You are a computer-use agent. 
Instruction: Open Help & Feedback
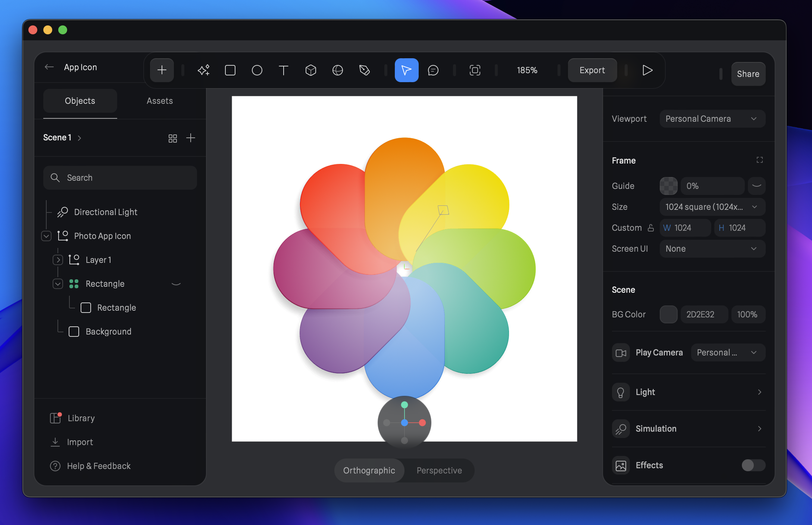coord(99,466)
